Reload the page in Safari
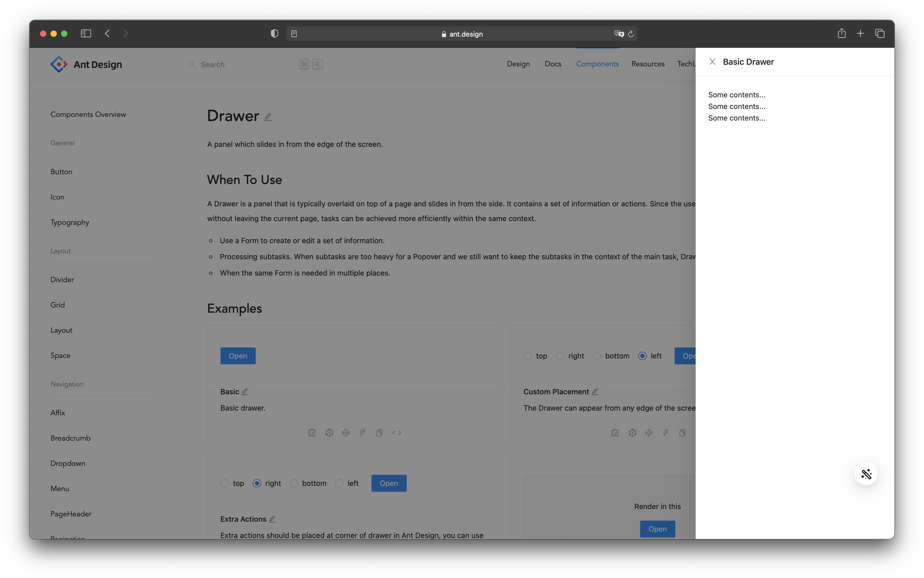The height and width of the screenshot is (578, 924). click(631, 34)
